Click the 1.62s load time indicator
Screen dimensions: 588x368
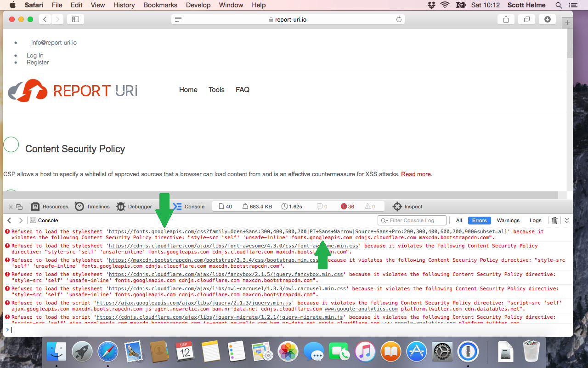pos(292,207)
